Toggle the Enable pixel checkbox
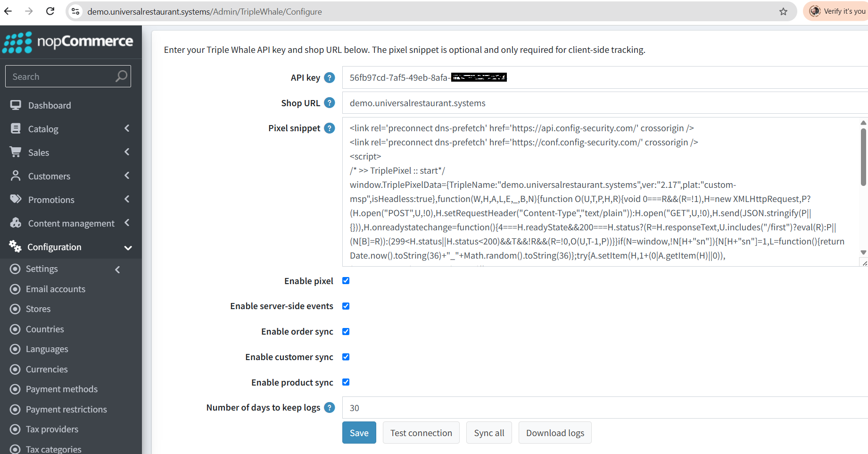Image resolution: width=868 pixels, height=454 pixels. (x=346, y=281)
